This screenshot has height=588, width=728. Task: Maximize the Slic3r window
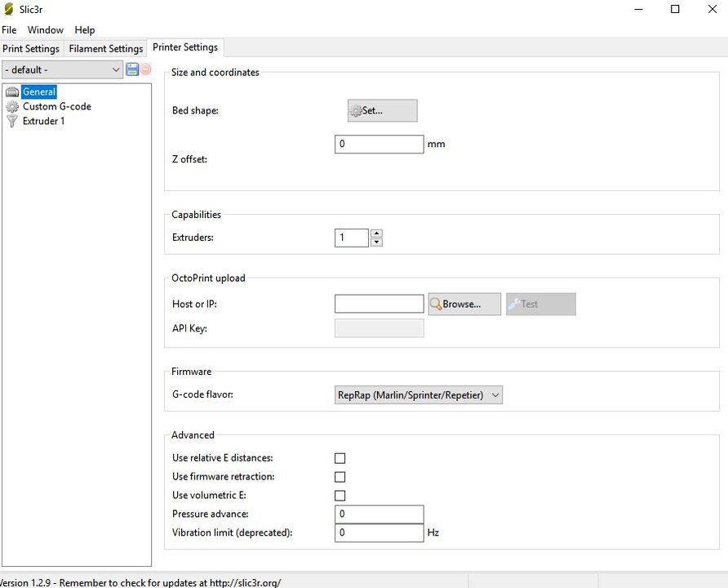click(675, 9)
